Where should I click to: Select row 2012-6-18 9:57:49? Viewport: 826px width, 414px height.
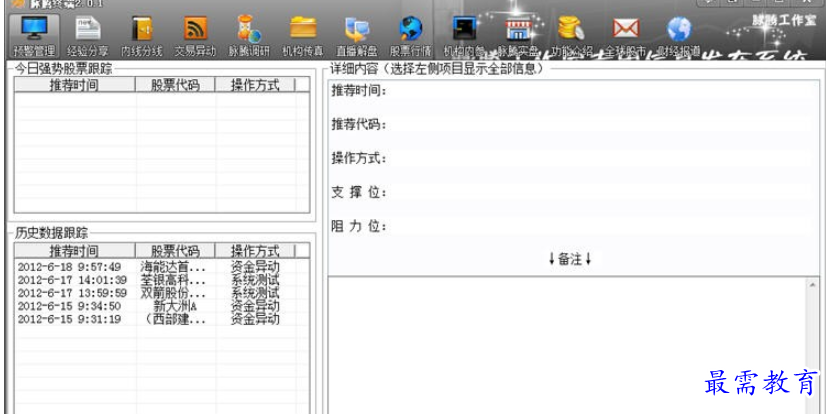tap(161, 267)
